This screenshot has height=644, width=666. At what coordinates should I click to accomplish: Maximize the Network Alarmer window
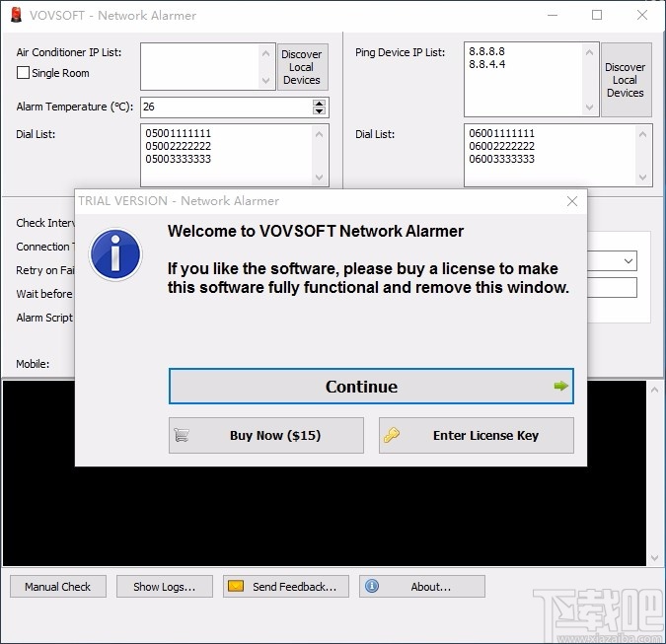pos(597,15)
